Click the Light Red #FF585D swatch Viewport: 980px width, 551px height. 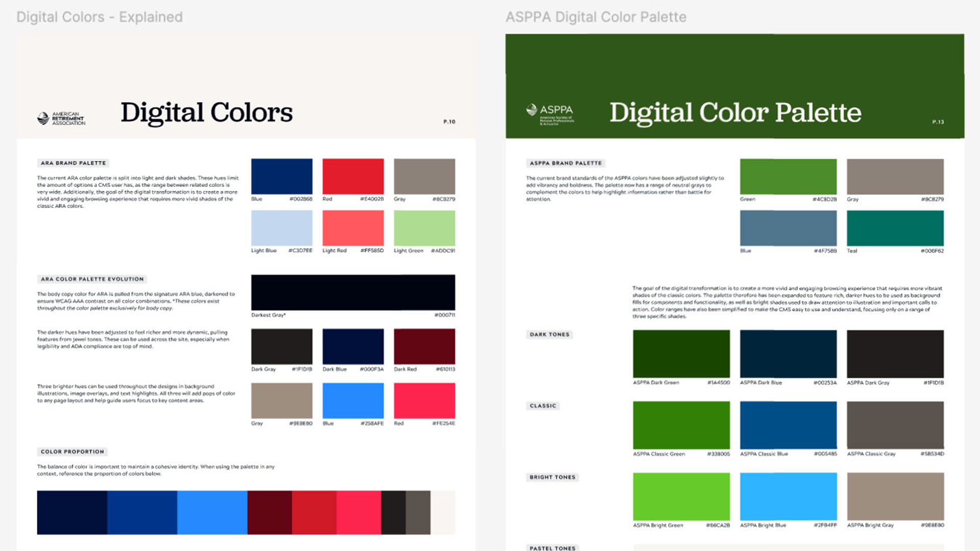[x=353, y=228]
